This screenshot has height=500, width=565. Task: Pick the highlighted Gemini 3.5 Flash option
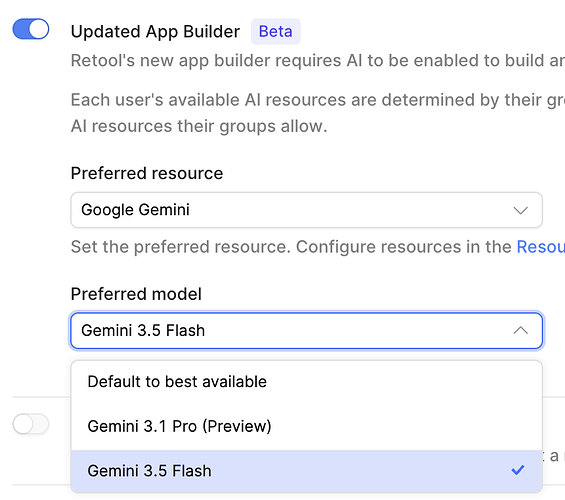306,471
